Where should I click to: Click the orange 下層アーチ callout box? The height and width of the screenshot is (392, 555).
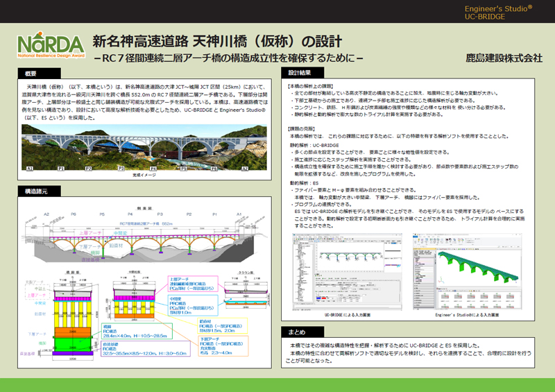tap(223, 346)
